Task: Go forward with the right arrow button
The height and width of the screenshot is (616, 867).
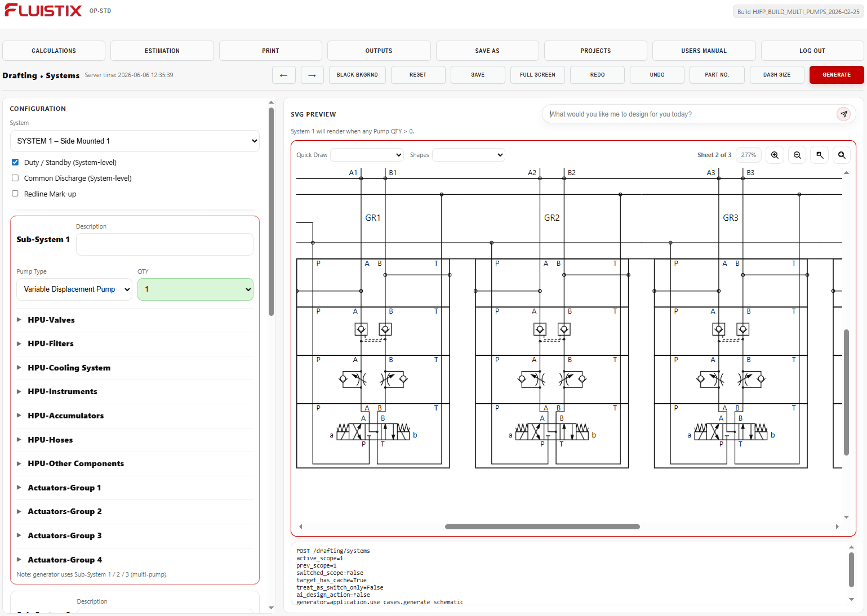Action: pyautogui.click(x=312, y=75)
